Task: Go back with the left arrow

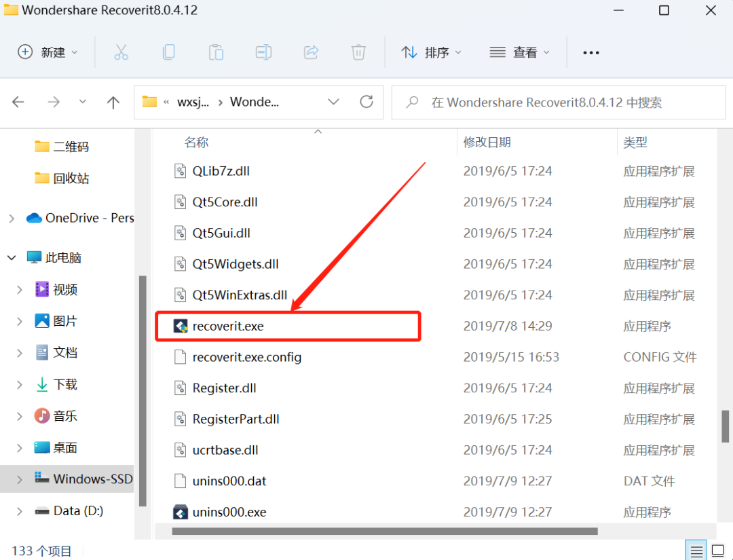Action: tap(18, 102)
